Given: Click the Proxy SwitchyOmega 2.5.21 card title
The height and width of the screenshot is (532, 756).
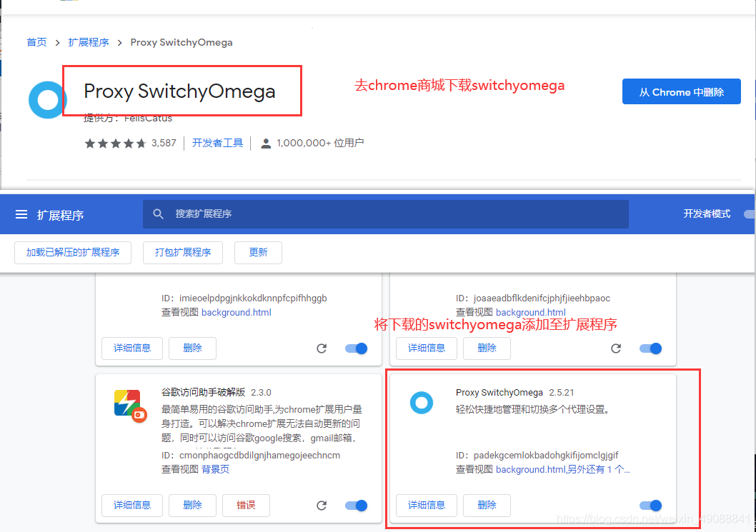Looking at the screenshot, I should tap(515, 393).
